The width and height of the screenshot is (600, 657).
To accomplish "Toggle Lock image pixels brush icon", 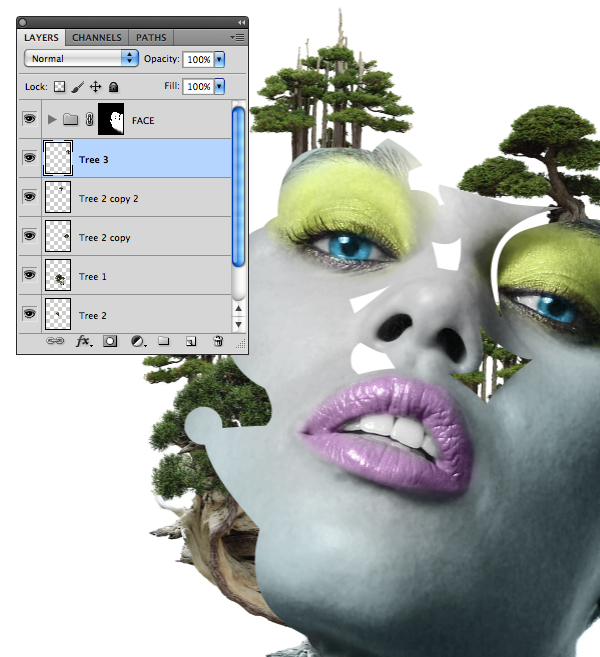I will (78, 87).
